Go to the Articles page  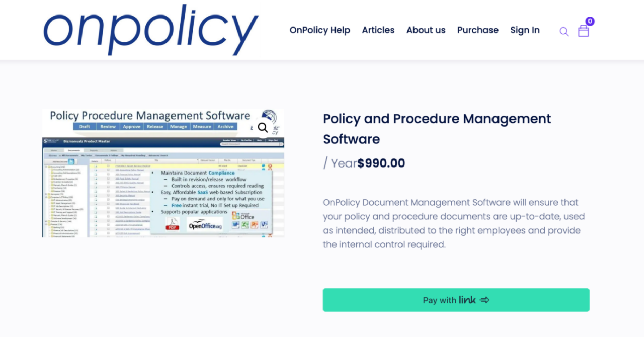(378, 30)
